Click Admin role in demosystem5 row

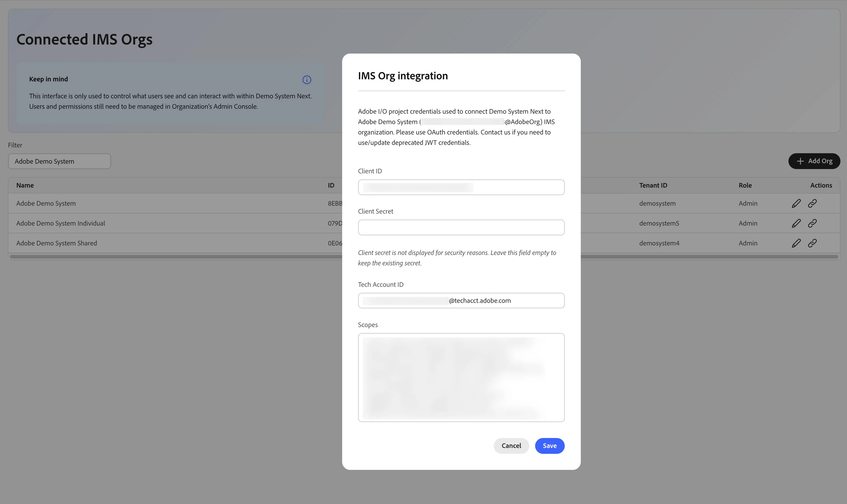tap(748, 223)
